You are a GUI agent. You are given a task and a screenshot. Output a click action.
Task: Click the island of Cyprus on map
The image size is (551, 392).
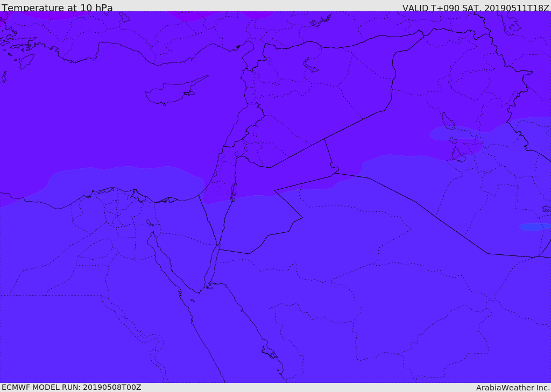[x=176, y=91]
